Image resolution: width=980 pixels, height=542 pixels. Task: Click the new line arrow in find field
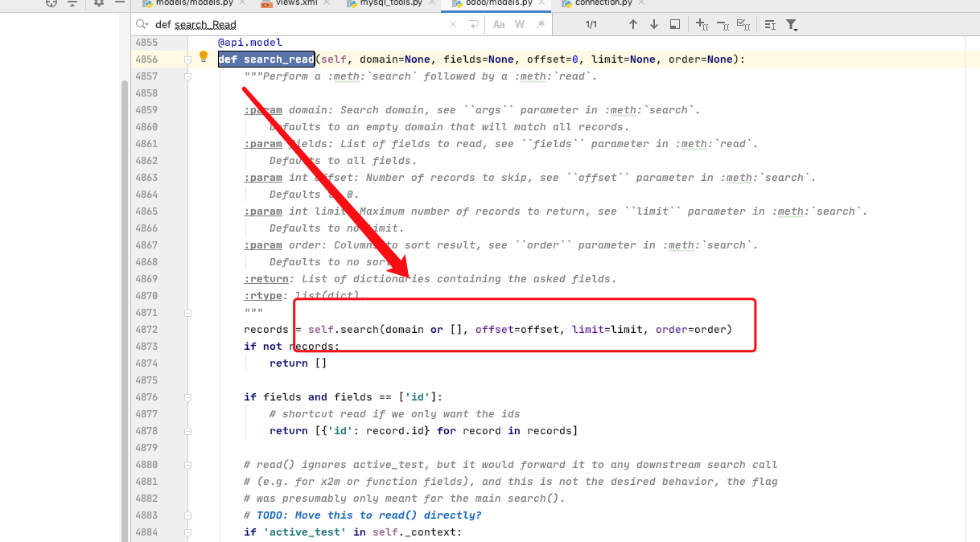pos(474,25)
